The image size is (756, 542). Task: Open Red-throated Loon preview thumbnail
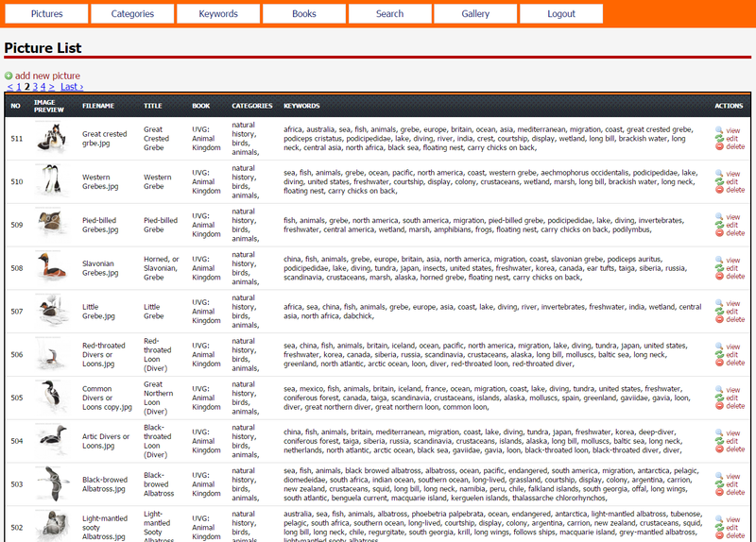[52, 354]
